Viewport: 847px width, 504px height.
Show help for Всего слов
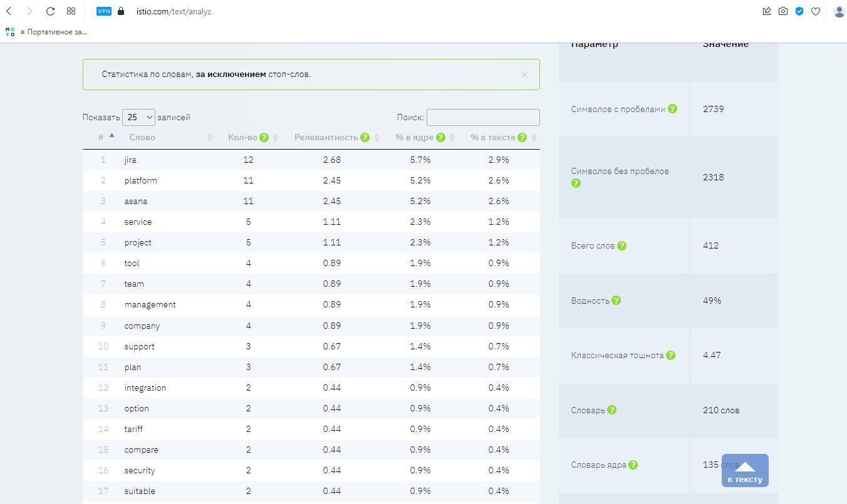pos(621,245)
